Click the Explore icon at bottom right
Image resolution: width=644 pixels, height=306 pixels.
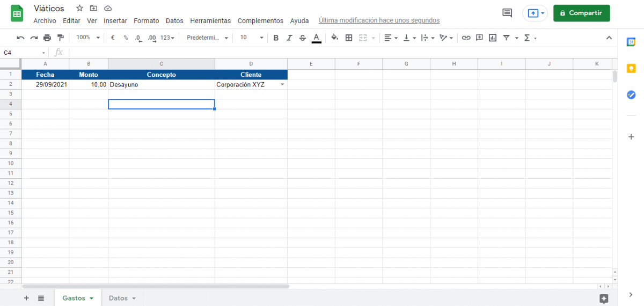(x=604, y=298)
